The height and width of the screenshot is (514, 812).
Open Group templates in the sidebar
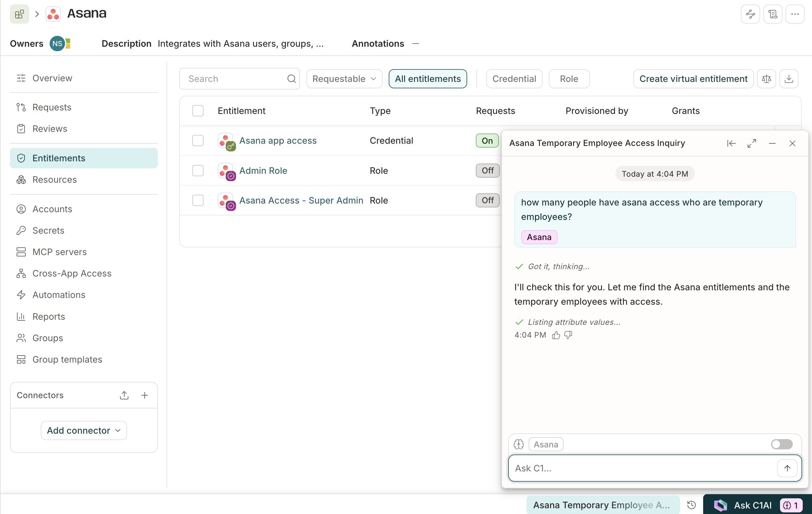(x=84, y=360)
